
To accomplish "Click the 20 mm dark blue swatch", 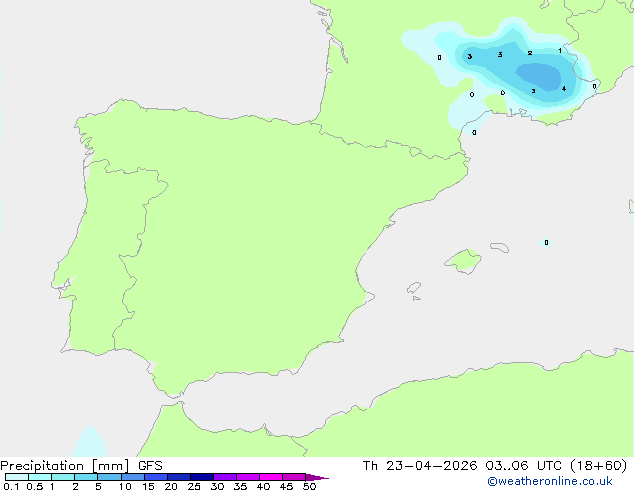I will pyautogui.click(x=179, y=477).
